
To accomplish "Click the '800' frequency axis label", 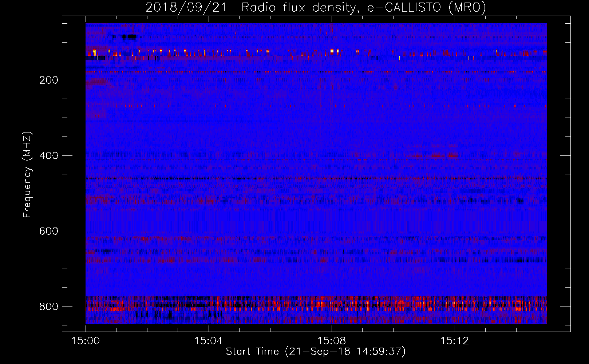I will (48, 306).
